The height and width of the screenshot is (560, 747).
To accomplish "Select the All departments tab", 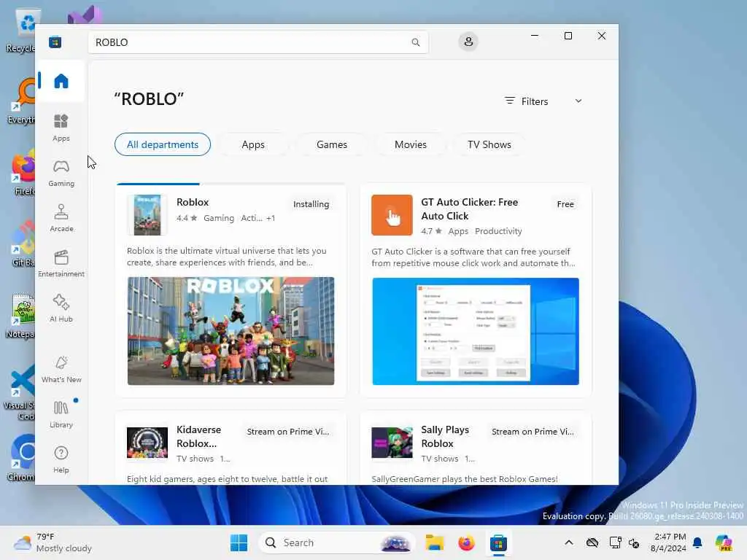I will [163, 144].
